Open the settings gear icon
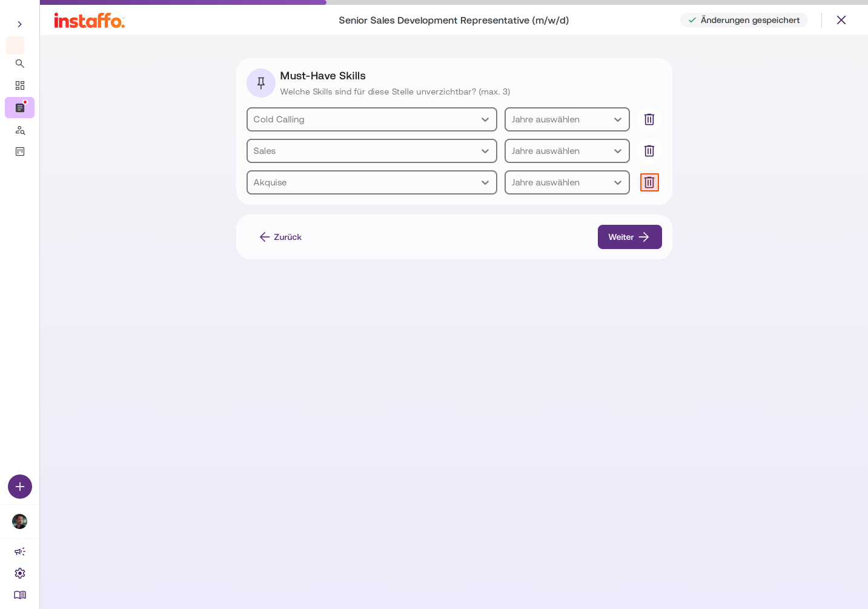Viewport: 868px width, 609px height. pos(20,573)
